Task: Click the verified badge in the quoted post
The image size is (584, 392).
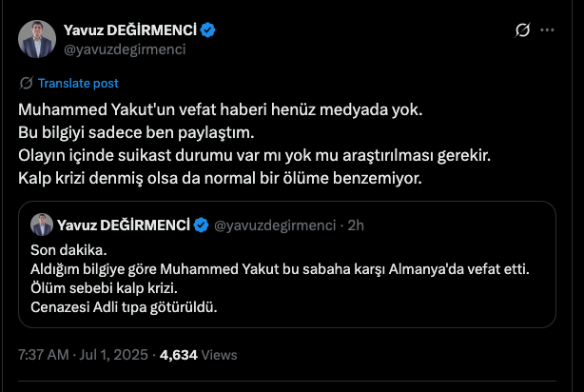Action: tap(202, 225)
